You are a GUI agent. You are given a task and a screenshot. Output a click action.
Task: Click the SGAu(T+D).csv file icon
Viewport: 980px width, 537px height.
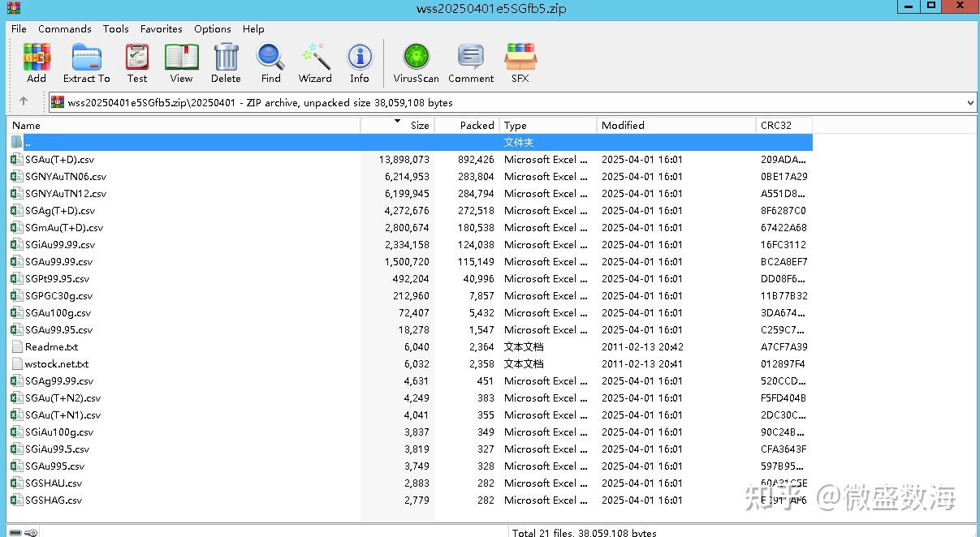tap(17, 159)
